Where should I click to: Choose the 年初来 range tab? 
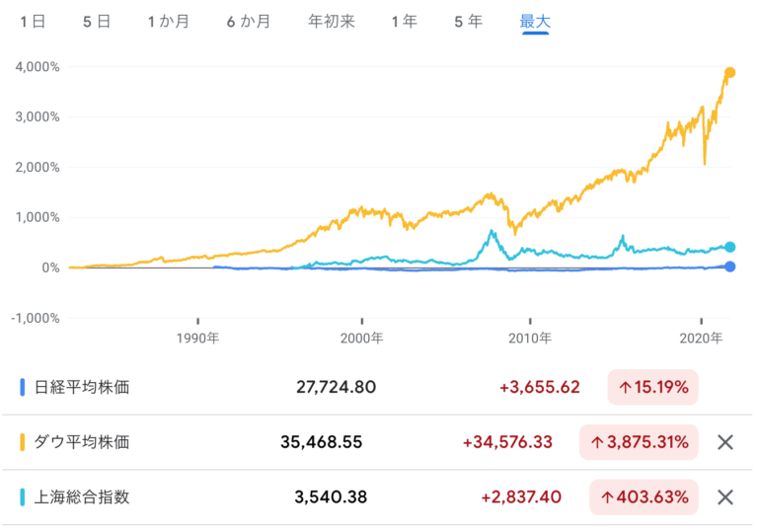coord(331,22)
